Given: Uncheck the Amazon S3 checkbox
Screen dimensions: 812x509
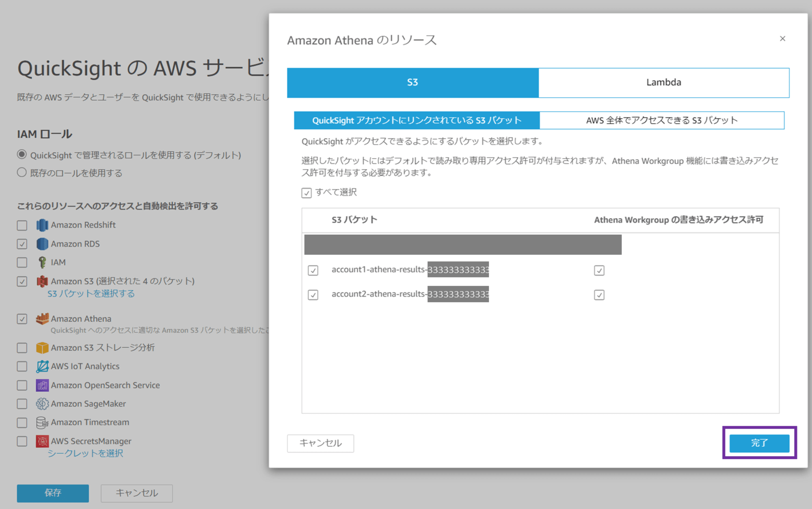Looking at the screenshot, I should coord(22,282).
